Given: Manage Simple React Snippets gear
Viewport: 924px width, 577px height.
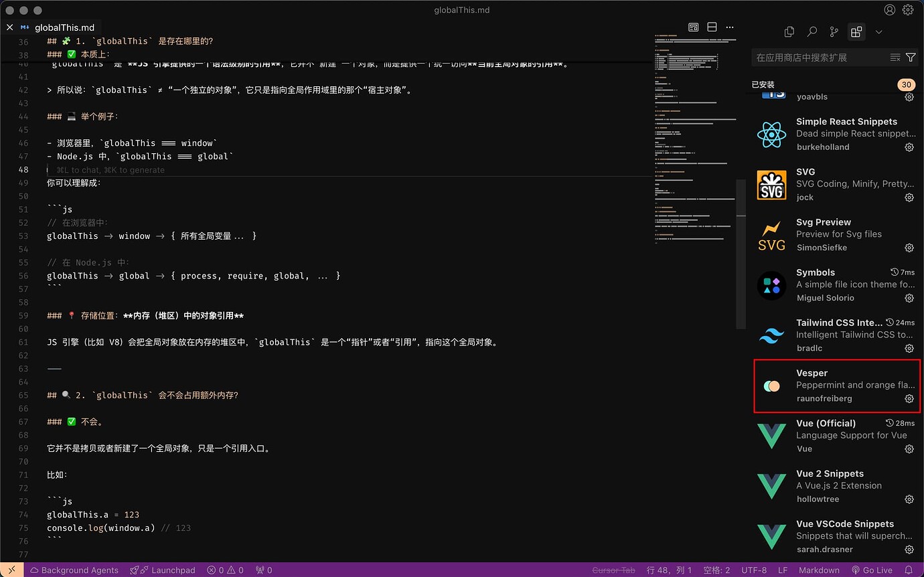Looking at the screenshot, I should click(x=909, y=147).
